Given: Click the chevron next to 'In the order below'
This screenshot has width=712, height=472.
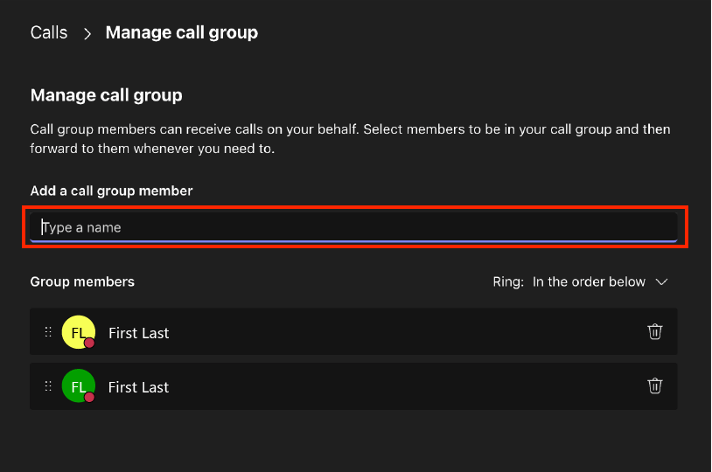Looking at the screenshot, I should [661, 282].
